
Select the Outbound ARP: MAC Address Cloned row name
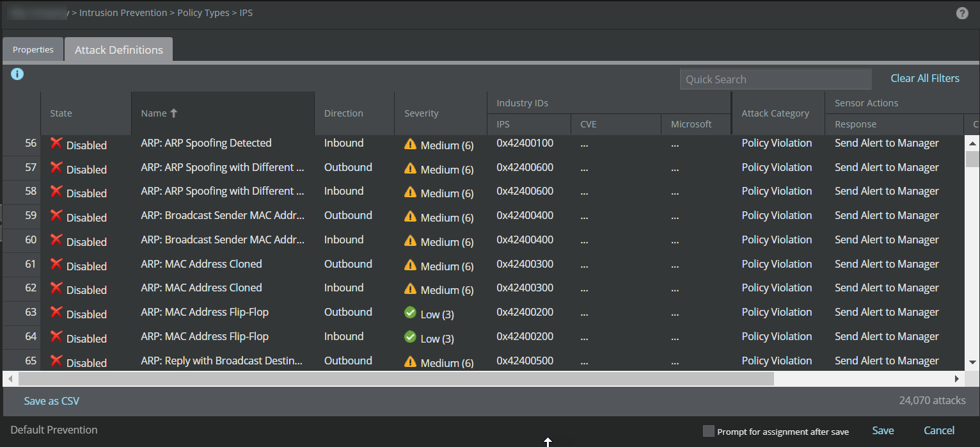tap(202, 264)
